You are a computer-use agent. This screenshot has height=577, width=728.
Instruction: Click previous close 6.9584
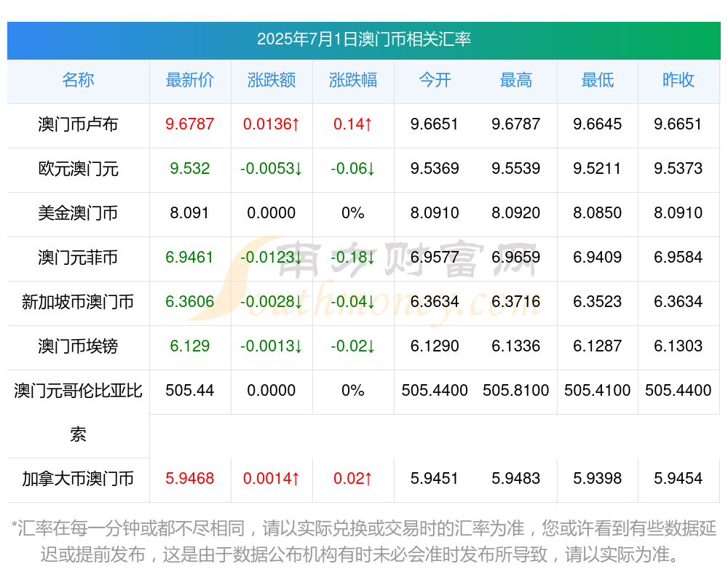[678, 257]
